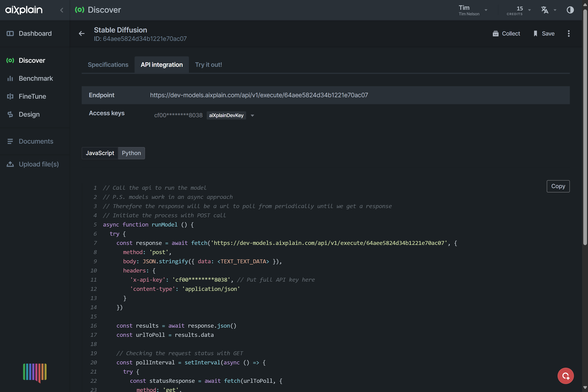588x392 pixels.
Task: Collapse the sidebar with the chevron
Action: pos(62,10)
